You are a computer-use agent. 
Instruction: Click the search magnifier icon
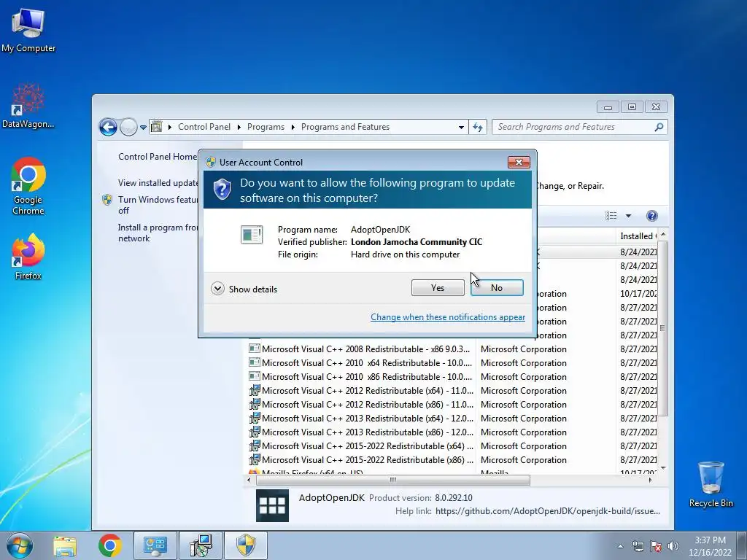coord(659,127)
